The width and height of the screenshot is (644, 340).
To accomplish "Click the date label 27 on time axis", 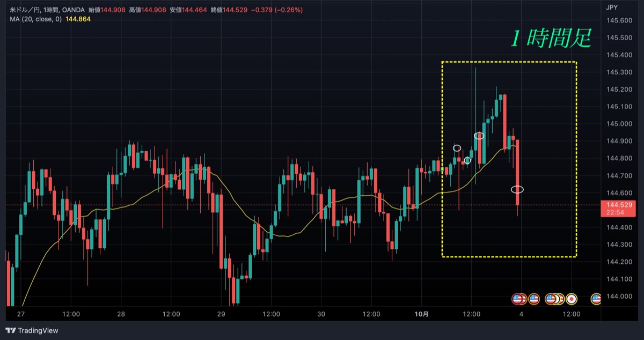I will pos(21,314).
